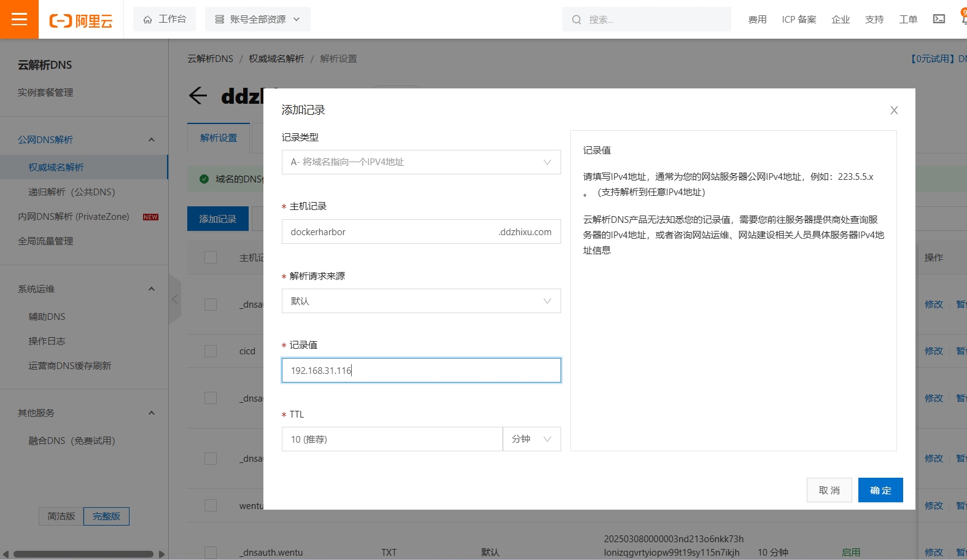The image size is (967, 560).
Task: Open the 工作台 home shortcut
Action: pyautogui.click(x=165, y=19)
